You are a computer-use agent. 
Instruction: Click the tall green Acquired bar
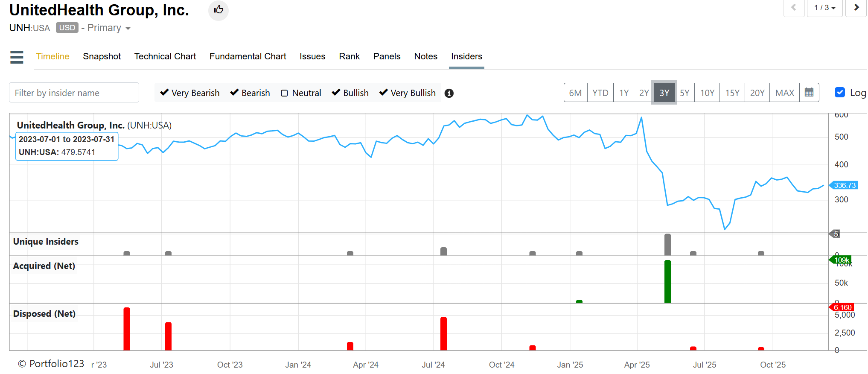667,282
